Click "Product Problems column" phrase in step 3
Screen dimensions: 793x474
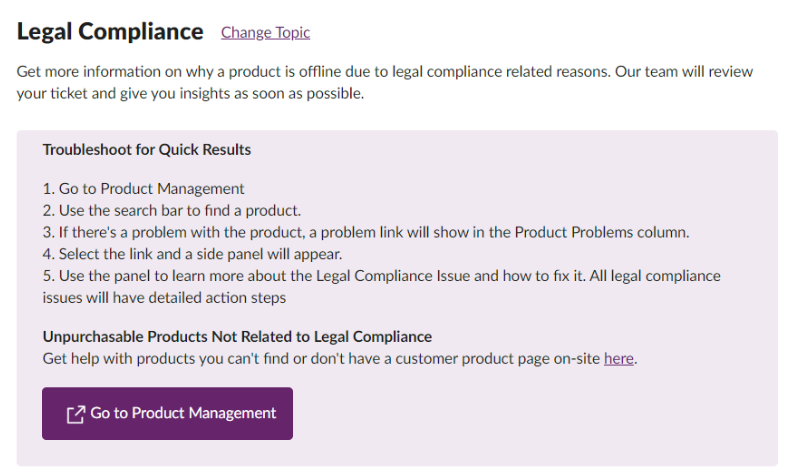(601, 232)
